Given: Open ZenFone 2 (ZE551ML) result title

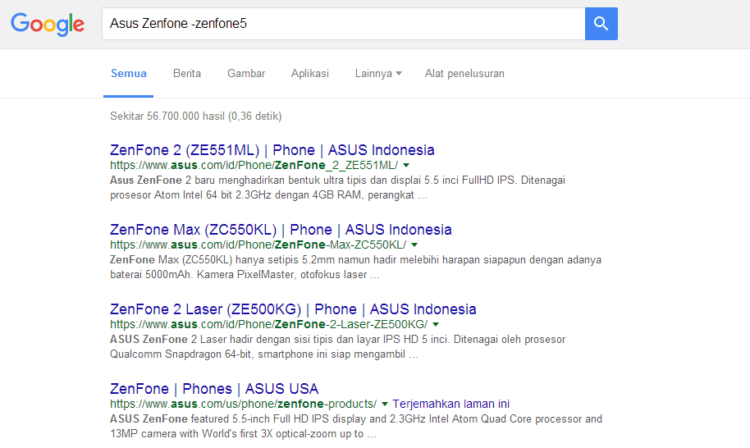Looking at the screenshot, I should 272,150.
